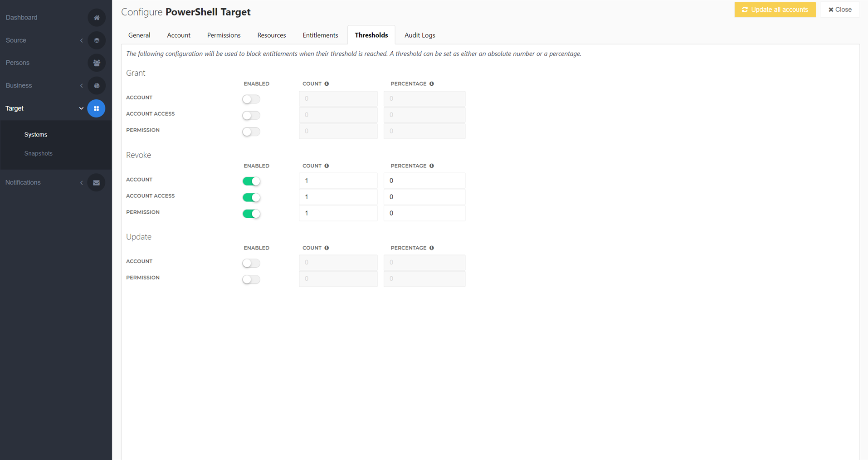This screenshot has height=460, width=868.
Task: Click Grant PERMISSION count field
Action: click(x=338, y=131)
